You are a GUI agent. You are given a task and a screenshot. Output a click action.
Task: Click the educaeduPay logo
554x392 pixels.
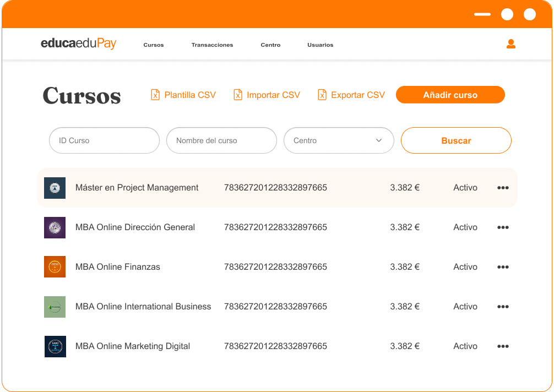coord(78,44)
